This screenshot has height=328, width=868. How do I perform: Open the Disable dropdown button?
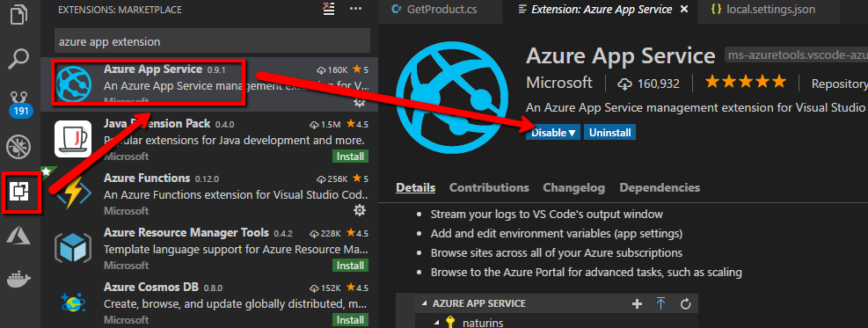point(553,133)
